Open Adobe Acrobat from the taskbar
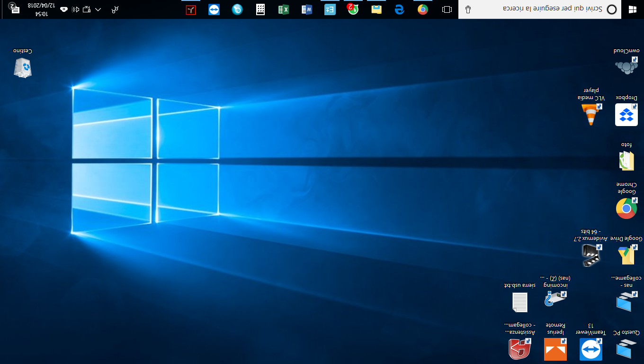 [x=191, y=9]
